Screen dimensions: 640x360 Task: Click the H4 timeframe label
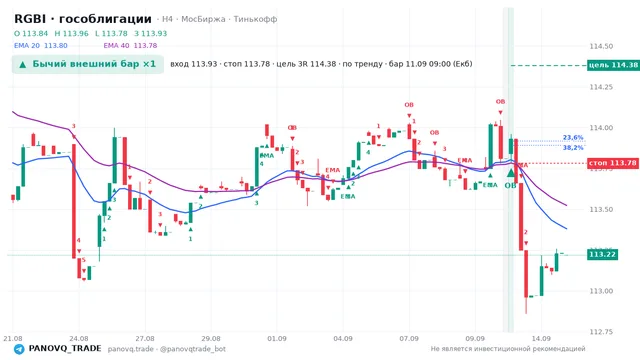(167, 19)
